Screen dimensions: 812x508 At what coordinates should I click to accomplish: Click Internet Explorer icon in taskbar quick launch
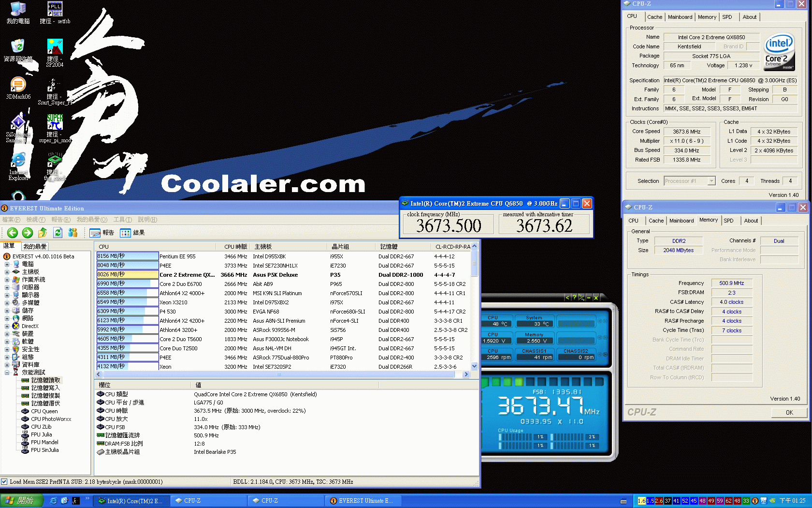pyautogui.click(x=53, y=501)
